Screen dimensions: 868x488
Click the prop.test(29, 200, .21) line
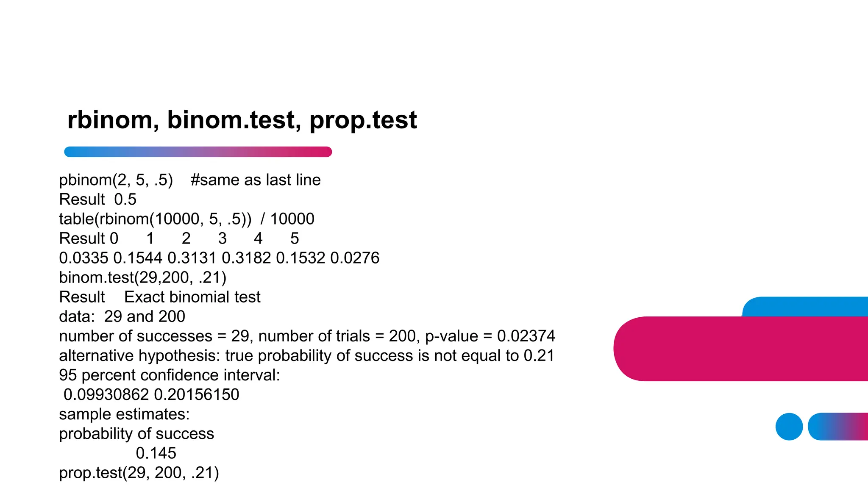pos(139,473)
